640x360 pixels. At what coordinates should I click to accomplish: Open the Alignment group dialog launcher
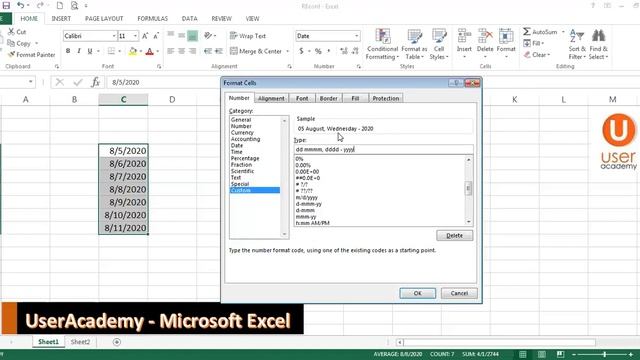(x=289, y=66)
